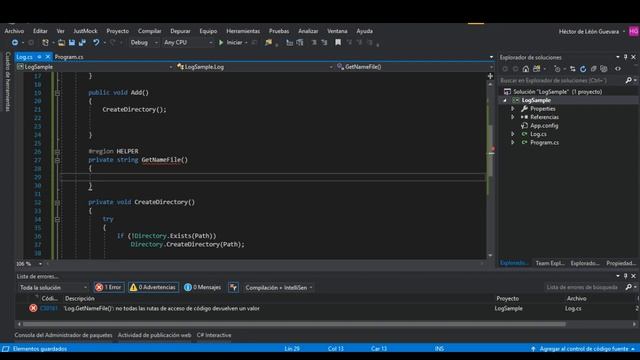Viewport: 640px width, 360px height.
Task: Expand the Referencias node
Action: click(x=513, y=117)
